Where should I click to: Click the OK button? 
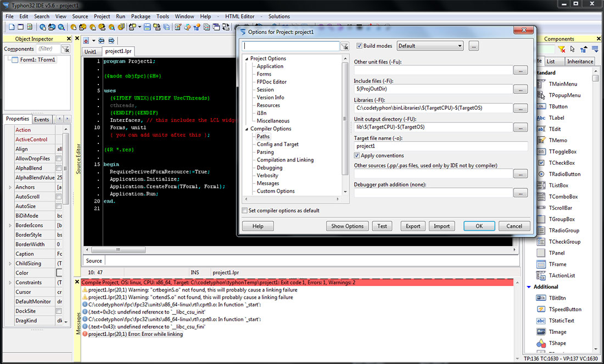click(x=479, y=226)
